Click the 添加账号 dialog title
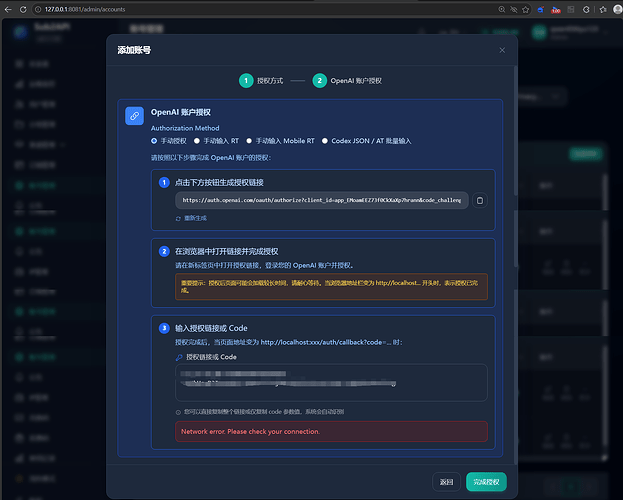This screenshot has width=623, height=500. coord(134,50)
